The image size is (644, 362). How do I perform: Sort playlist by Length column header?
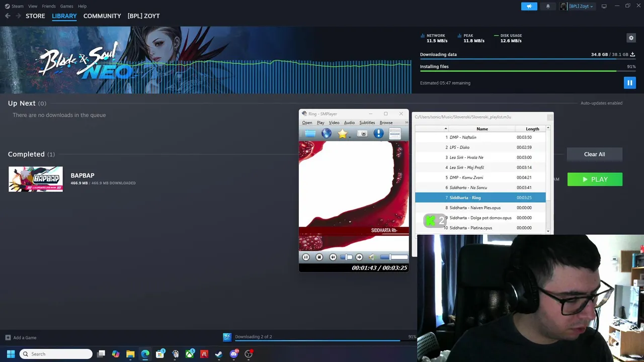pyautogui.click(x=532, y=129)
